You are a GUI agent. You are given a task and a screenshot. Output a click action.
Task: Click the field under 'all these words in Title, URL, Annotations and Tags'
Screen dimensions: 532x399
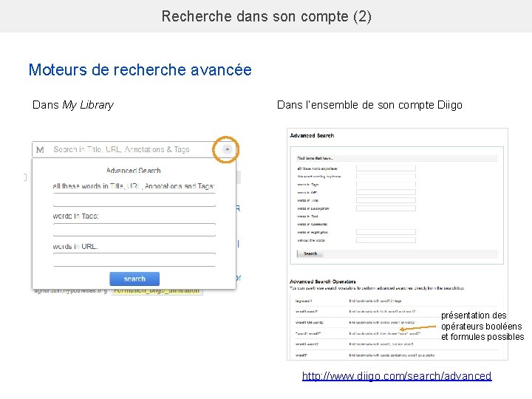point(134,199)
